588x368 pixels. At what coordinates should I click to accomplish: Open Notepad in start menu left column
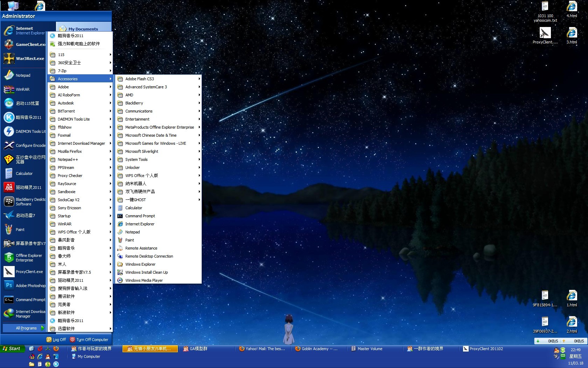click(24, 75)
